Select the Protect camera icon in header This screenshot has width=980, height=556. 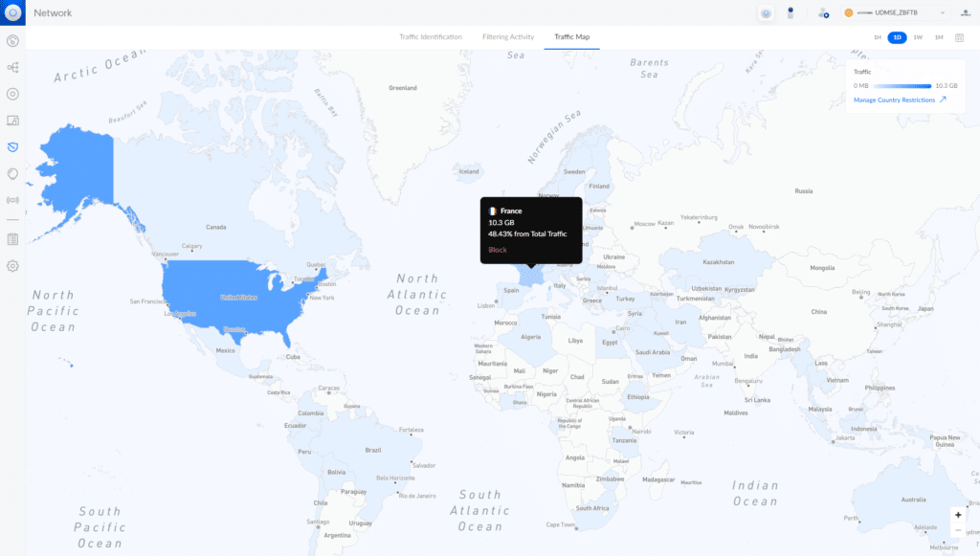point(791,12)
